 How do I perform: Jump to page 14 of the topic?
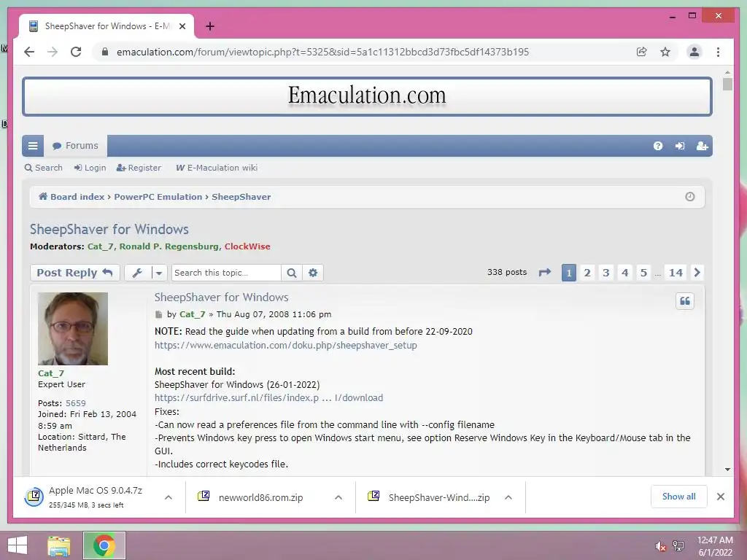[676, 273]
